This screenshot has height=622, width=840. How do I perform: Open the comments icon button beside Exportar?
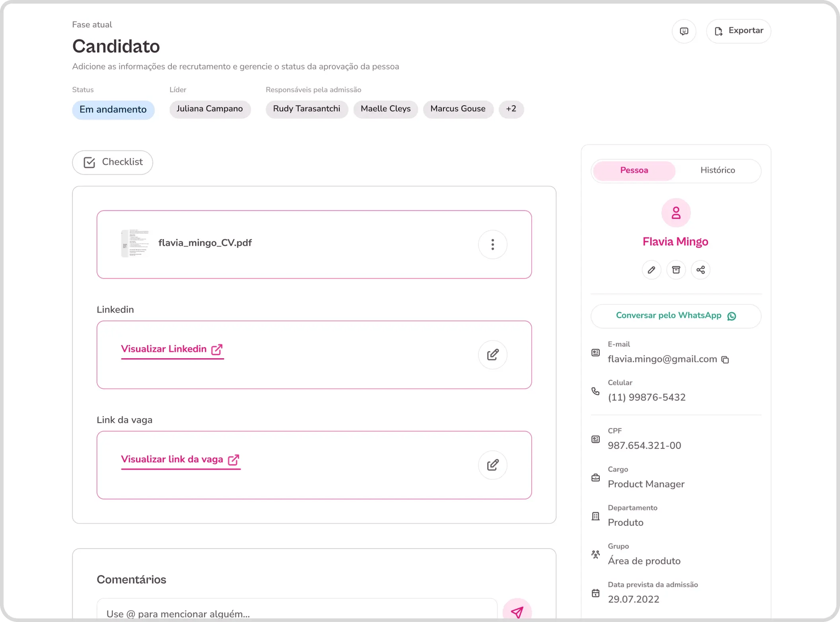(684, 31)
